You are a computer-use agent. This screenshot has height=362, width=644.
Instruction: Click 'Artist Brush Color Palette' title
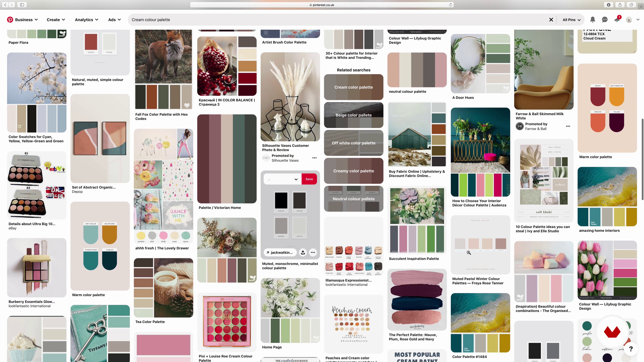click(284, 42)
